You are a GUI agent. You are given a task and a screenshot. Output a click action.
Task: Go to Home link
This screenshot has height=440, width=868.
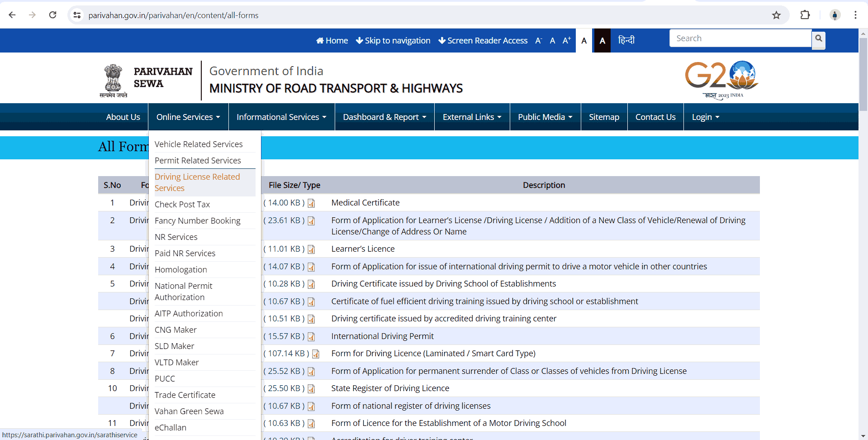332,41
